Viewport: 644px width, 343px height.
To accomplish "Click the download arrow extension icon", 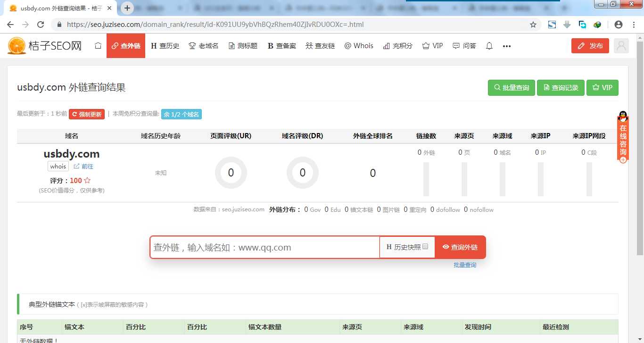I will 567,25.
